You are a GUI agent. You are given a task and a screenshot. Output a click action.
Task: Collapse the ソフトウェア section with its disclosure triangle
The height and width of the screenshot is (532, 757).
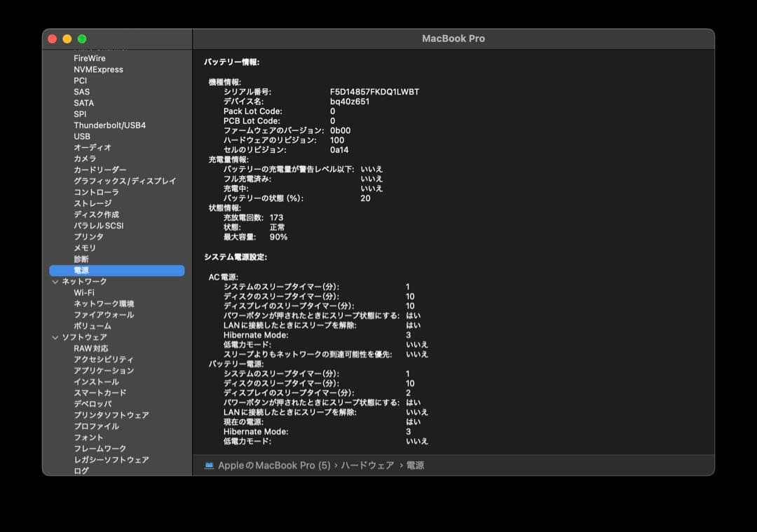tap(55, 337)
